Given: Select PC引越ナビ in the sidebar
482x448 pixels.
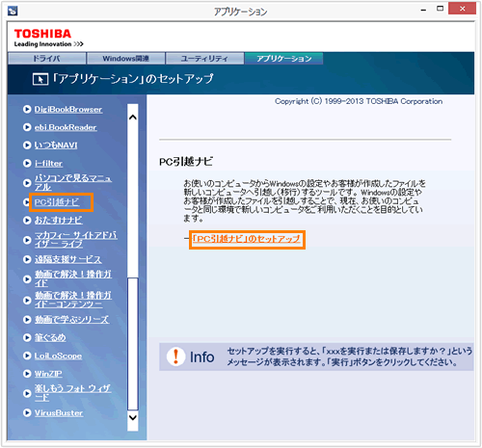Looking at the screenshot, I should point(57,202).
